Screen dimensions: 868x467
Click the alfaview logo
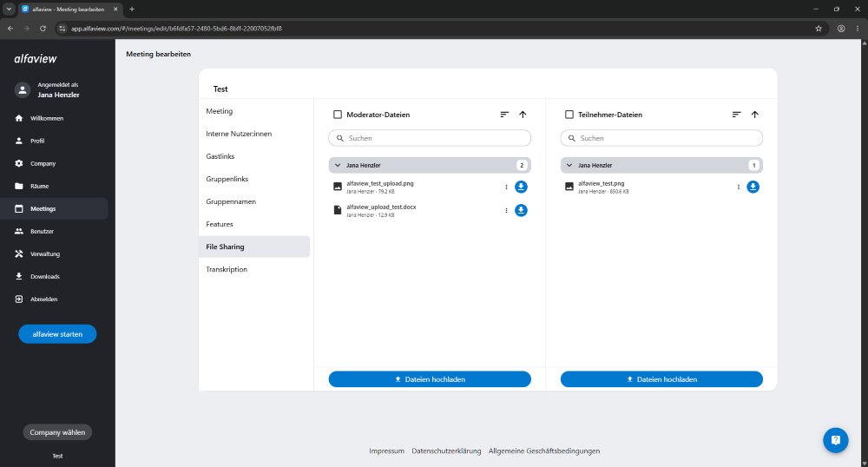[x=36, y=59]
